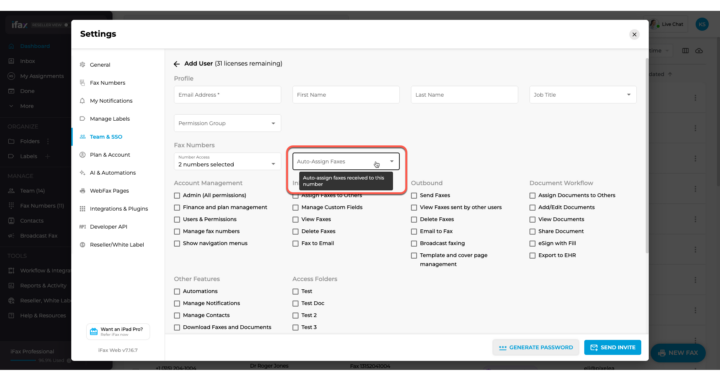Select the Fax Numbers icon in the settings sidebar
This screenshot has height=380, width=720.
pyautogui.click(x=83, y=83)
